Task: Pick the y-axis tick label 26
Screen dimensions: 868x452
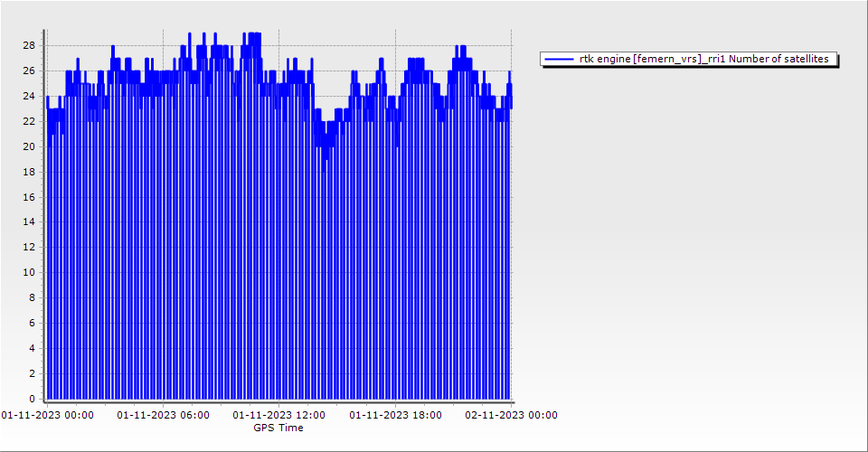Action: coord(29,71)
